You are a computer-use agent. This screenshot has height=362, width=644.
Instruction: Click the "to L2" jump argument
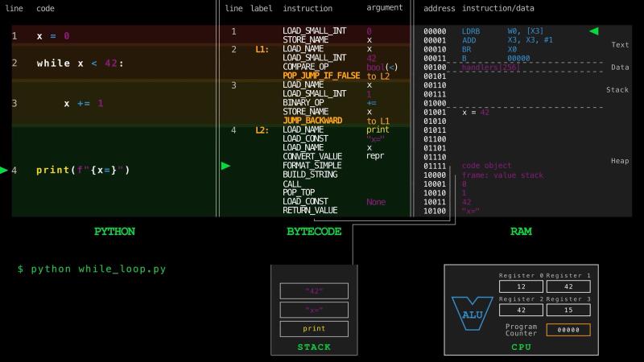point(378,76)
